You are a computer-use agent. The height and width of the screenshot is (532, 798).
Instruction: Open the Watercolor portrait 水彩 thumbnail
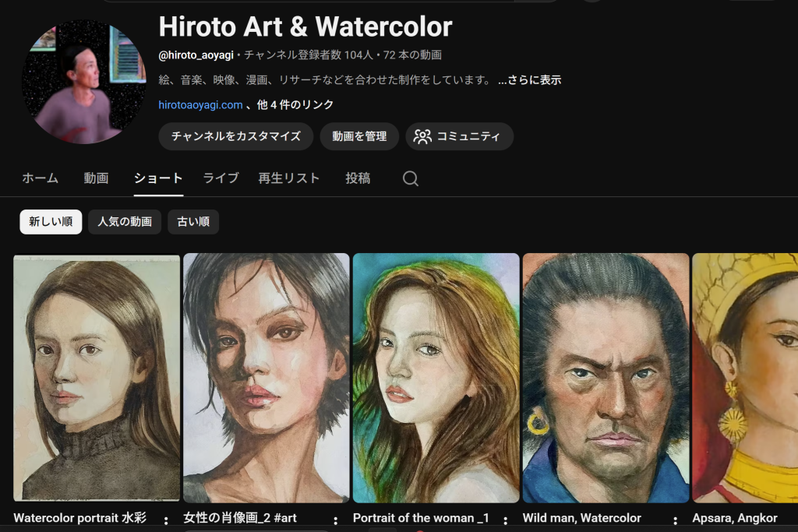click(97, 378)
